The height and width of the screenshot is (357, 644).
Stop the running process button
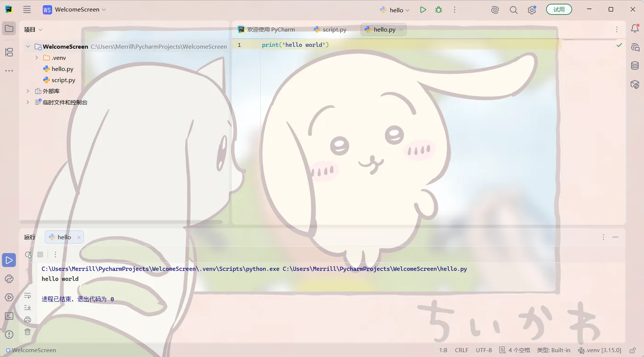coord(40,255)
